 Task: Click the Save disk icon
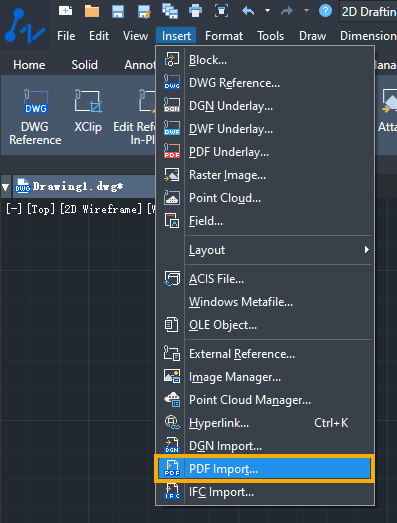pos(118,11)
